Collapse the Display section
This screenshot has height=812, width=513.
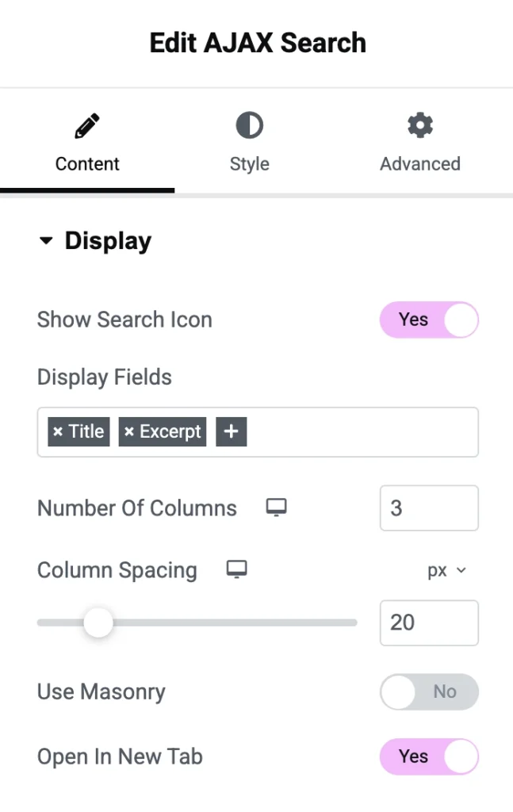click(x=46, y=241)
